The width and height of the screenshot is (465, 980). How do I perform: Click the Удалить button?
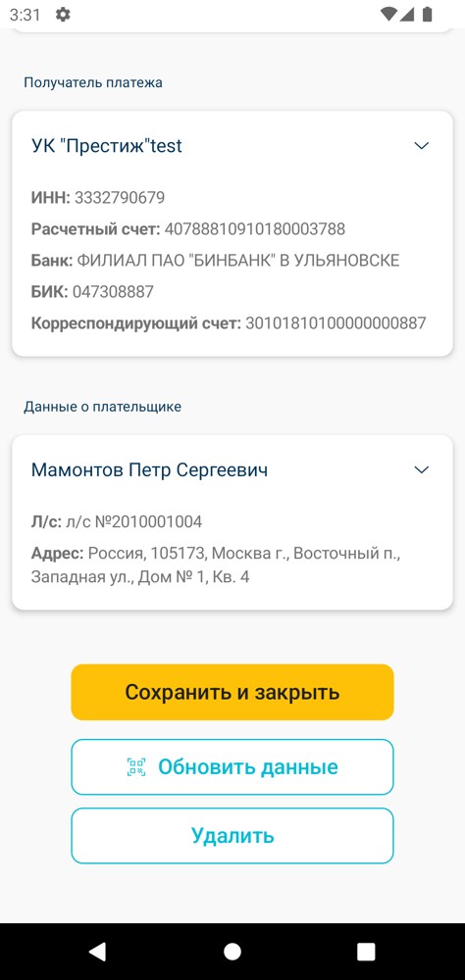coord(232,836)
